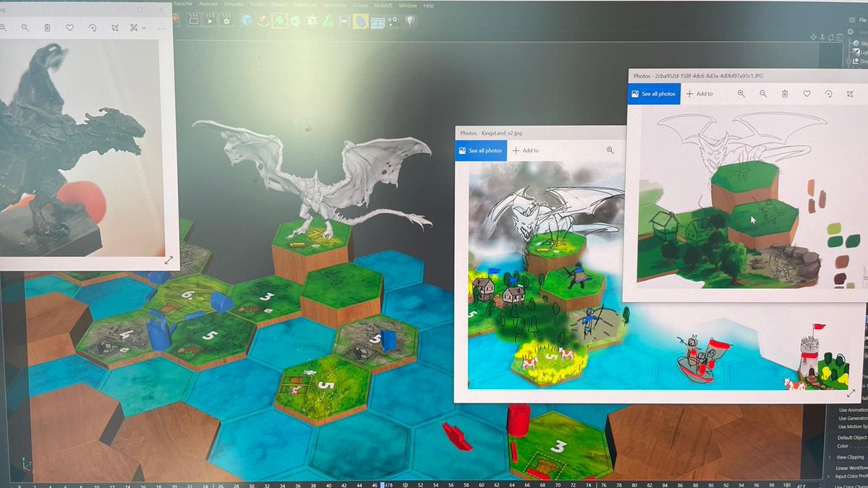868x488 pixels.
Task: Open the File menu in object manager
Action: tap(864, 22)
